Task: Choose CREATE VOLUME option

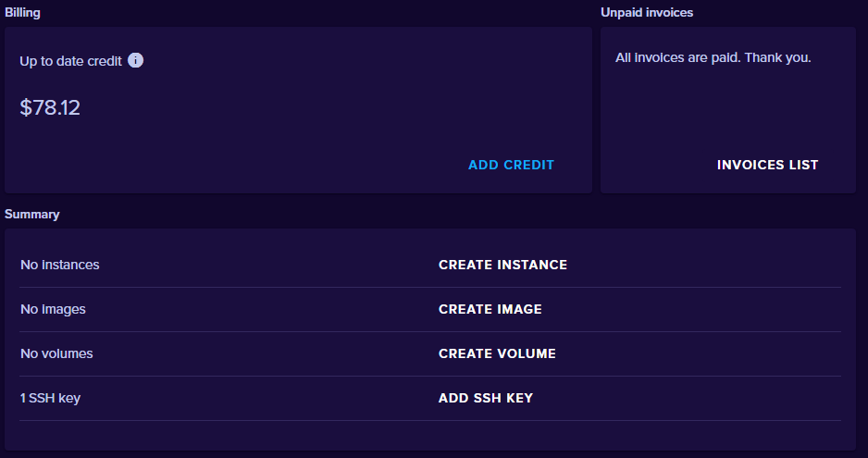Action: (497, 353)
